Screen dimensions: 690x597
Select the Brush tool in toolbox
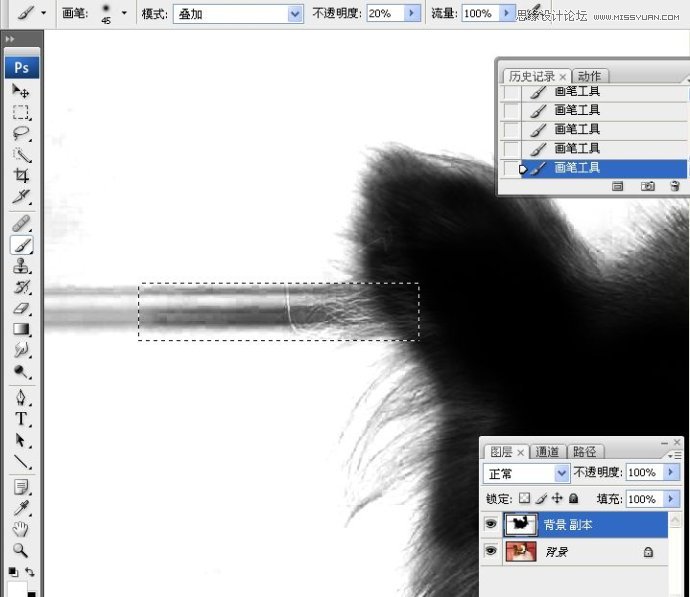(x=21, y=245)
